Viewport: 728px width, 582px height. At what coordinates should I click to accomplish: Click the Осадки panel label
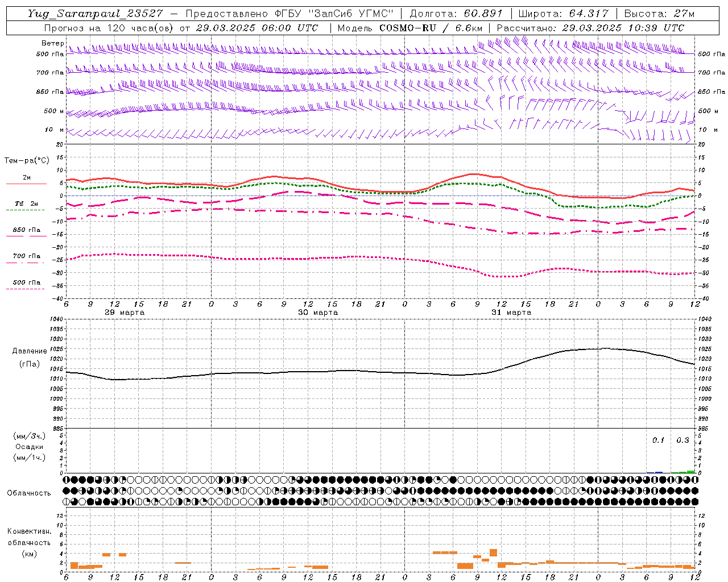[29, 447]
